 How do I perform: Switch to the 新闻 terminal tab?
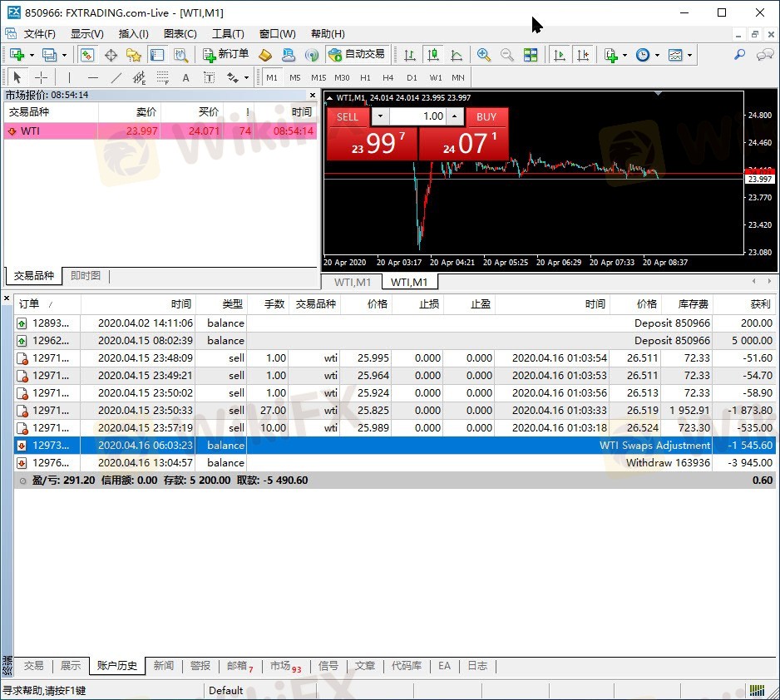click(164, 666)
